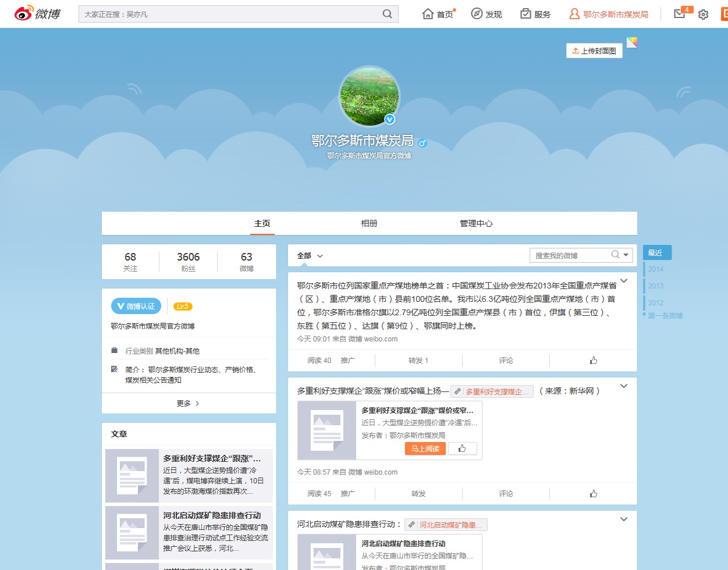Click the 微博认证 badge button
The height and width of the screenshot is (570, 728).
[136, 306]
